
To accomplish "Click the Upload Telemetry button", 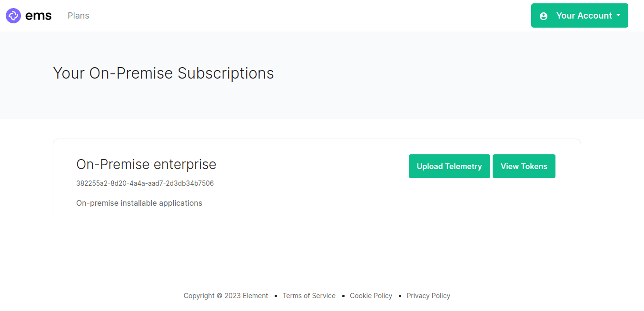I will tap(449, 166).
